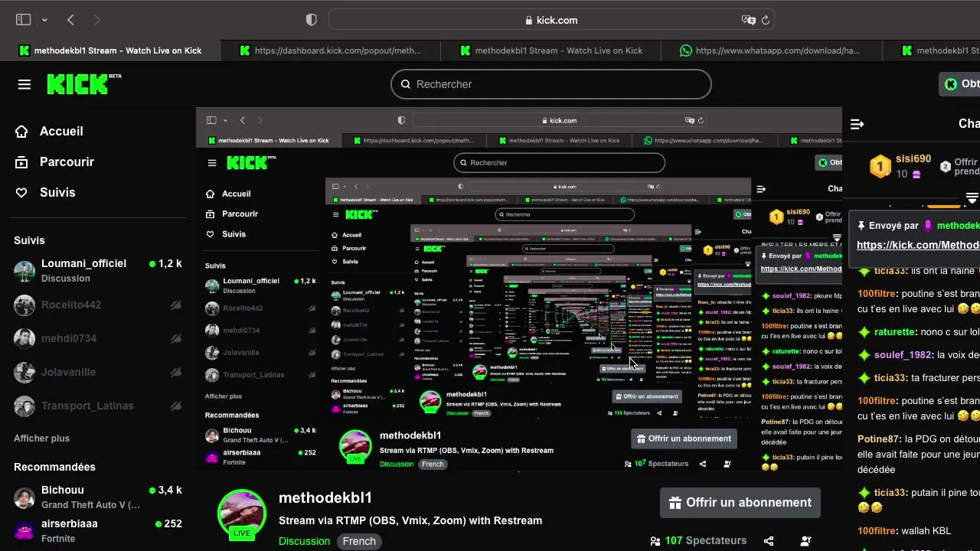Open the privacy shield icon beside the kick.com address bar
This screenshot has width=980, height=551.
(x=311, y=20)
